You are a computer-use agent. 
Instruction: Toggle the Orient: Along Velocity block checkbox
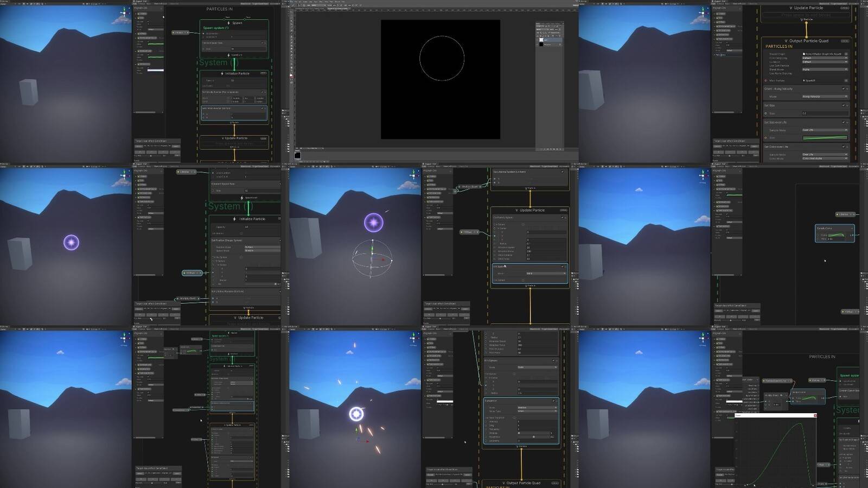[x=844, y=89]
